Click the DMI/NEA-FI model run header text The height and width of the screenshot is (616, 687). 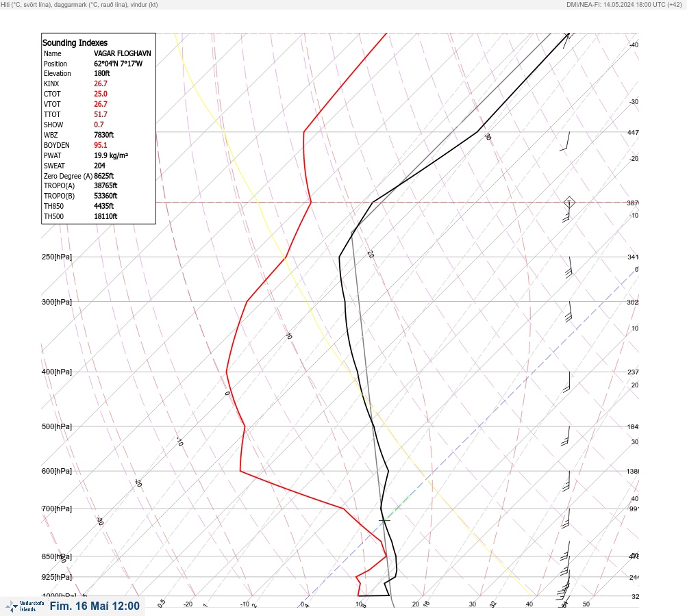click(624, 4)
